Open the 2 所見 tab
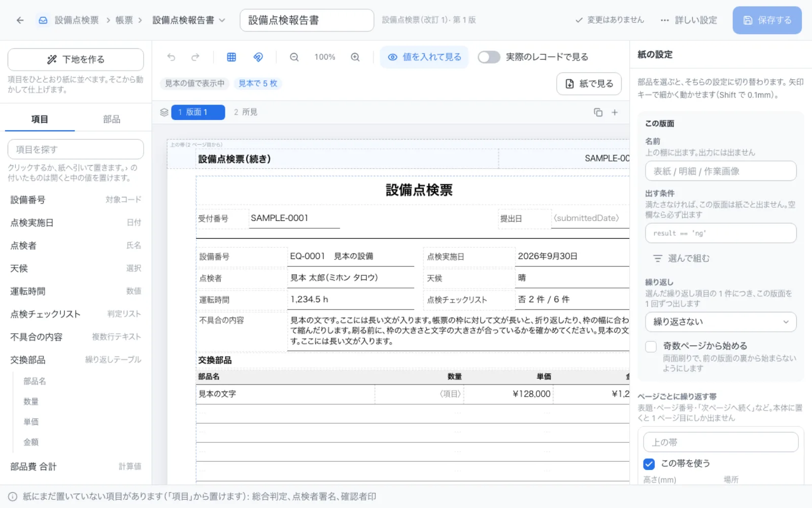Viewport: 812px width, 508px height. coord(246,112)
